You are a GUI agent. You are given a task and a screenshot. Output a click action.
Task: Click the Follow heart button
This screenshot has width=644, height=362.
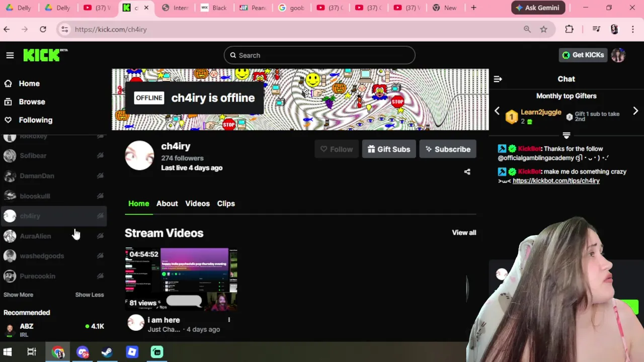click(337, 149)
